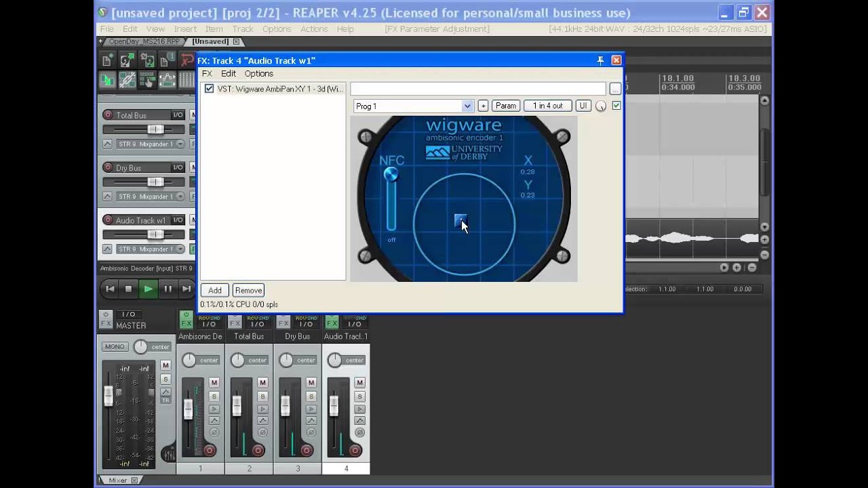868x488 pixels.
Task: Click the Param button
Action: coord(506,106)
